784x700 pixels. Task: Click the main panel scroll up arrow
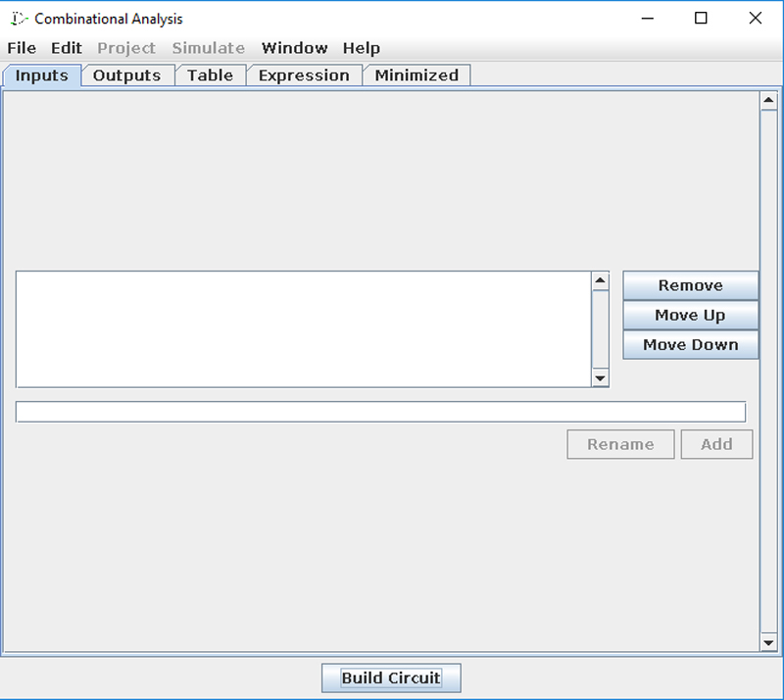(768, 101)
